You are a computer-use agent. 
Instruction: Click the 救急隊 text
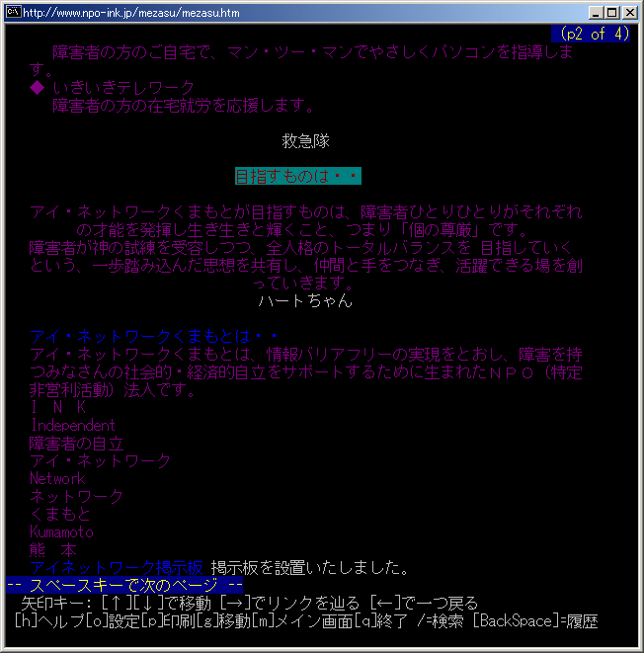tap(306, 140)
